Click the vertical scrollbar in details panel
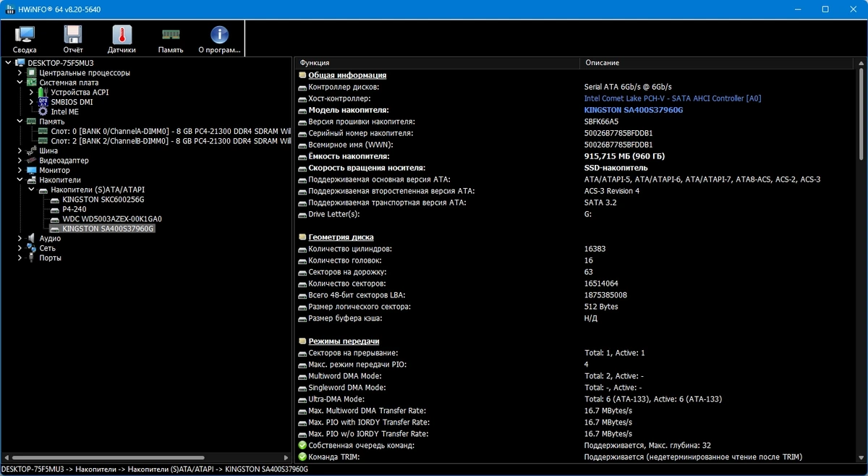The width and height of the screenshot is (868, 476). pyautogui.click(x=861, y=114)
